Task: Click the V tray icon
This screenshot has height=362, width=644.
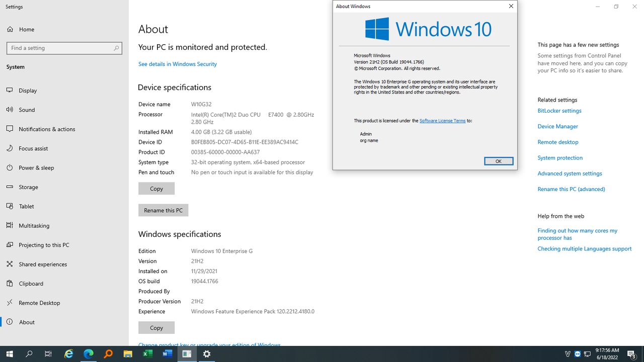Action: tap(568, 354)
